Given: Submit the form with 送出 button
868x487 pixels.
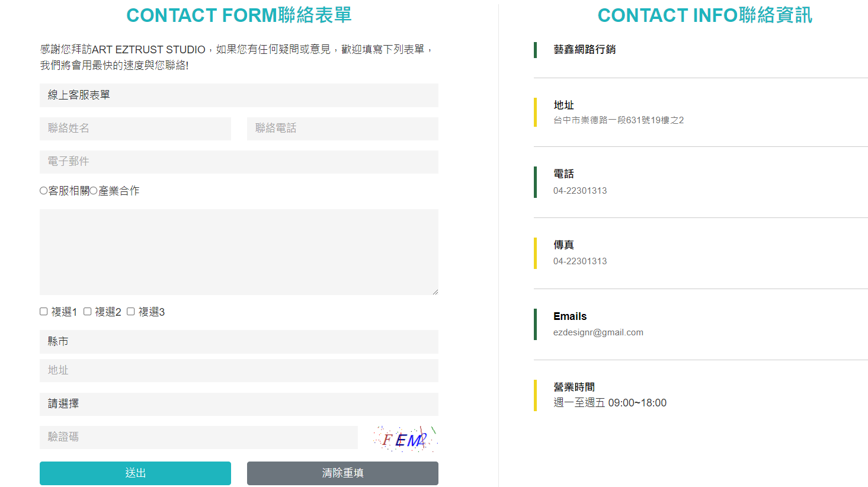Looking at the screenshot, I should (x=135, y=473).
